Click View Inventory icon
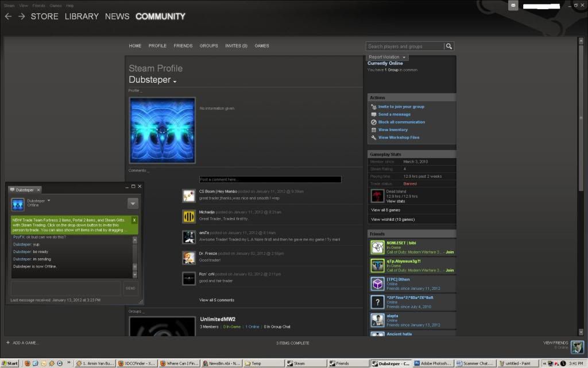The height and width of the screenshot is (368, 588). click(373, 130)
